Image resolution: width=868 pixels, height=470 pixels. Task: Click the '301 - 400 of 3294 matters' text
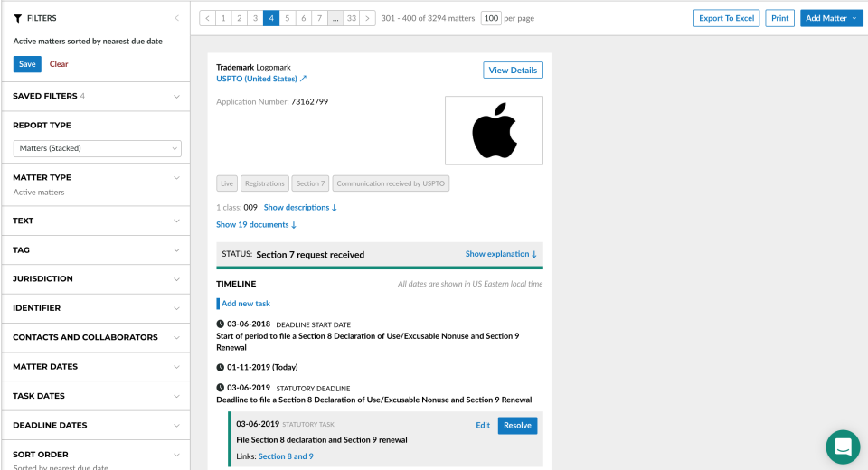pos(428,18)
